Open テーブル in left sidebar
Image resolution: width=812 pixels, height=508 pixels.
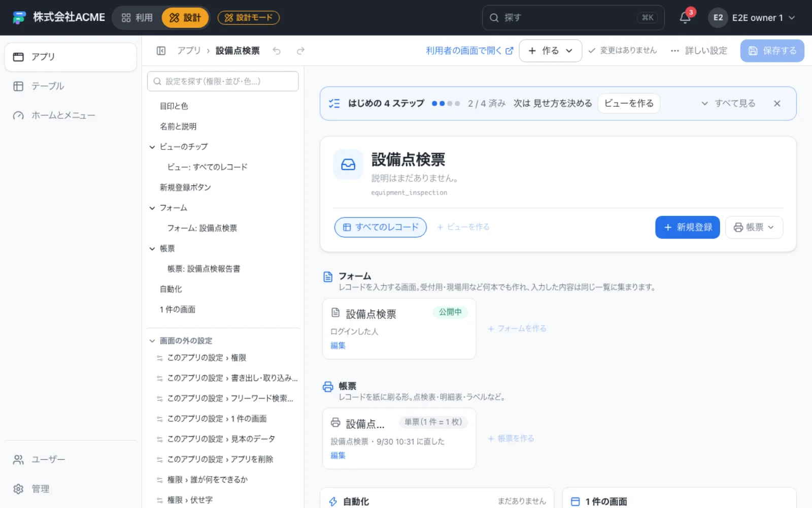[x=71, y=86]
